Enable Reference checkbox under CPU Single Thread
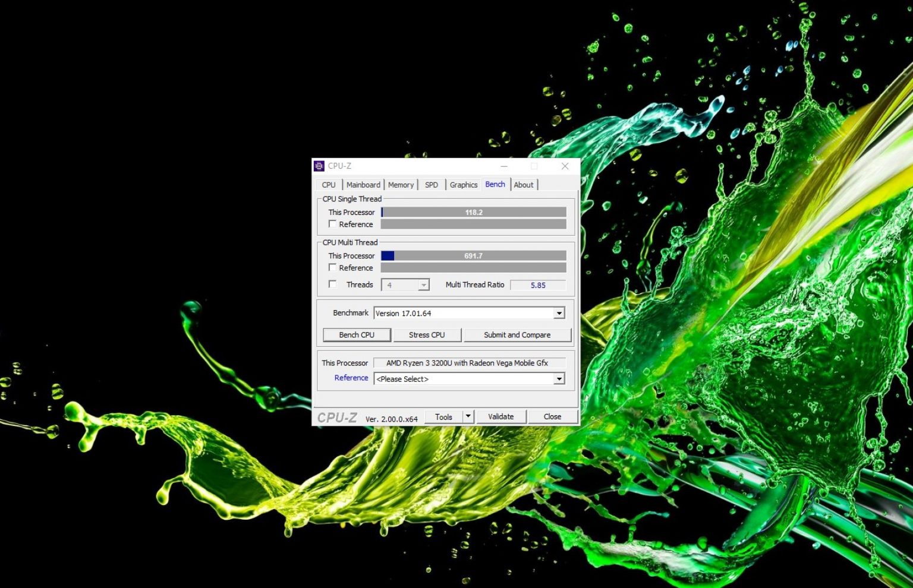913x588 pixels. [x=333, y=224]
